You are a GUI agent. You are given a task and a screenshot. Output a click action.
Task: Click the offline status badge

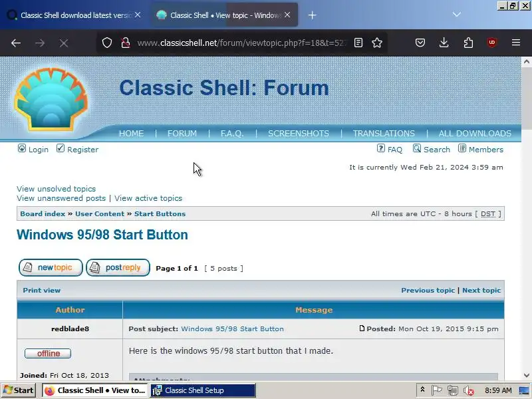click(x=48, y=354)
